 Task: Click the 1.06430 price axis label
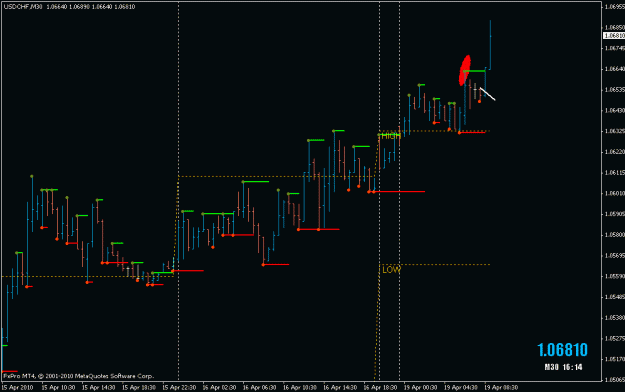pos(615,110)
